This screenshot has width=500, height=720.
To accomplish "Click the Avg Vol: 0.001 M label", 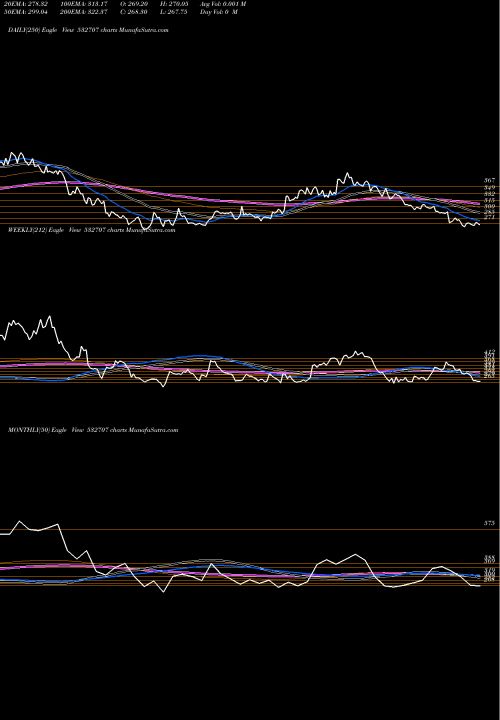I will 223,4.
